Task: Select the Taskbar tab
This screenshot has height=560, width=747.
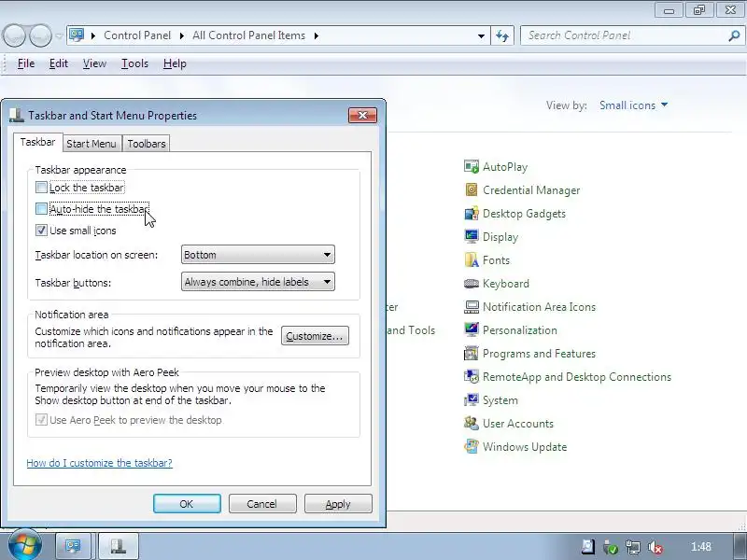Action: pyautogui.click(x=37, y=142)
